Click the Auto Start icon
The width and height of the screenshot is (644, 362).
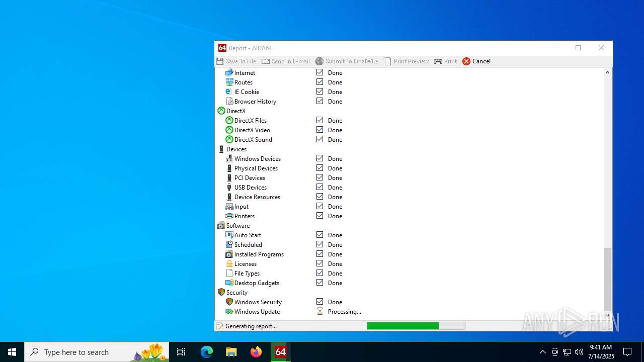[229, 235]
